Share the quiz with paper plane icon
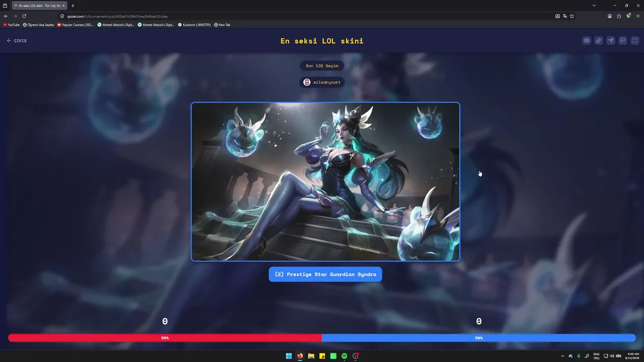Image resolution: width=644 pixels, height=362 pixels. pos(611,41)
